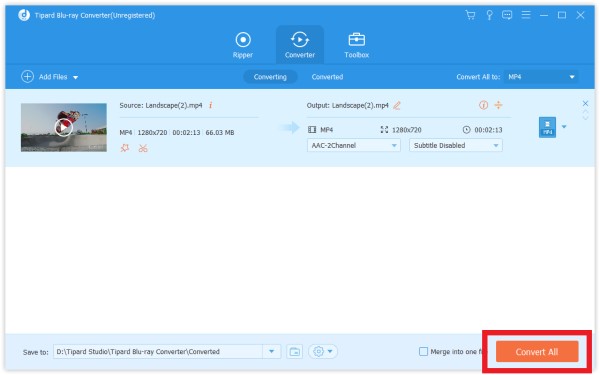Click the Tipard app logo icon
Viewport: 600px width, 375px height.
(24, 15)
